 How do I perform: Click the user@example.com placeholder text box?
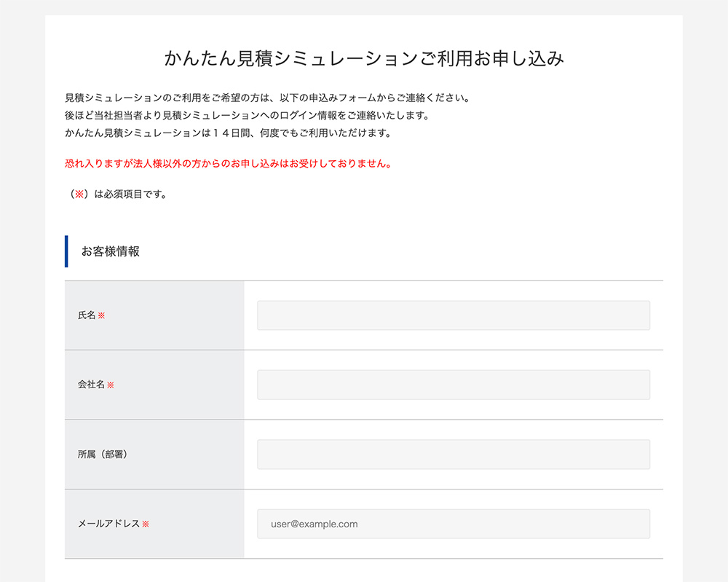pos(313,523)
